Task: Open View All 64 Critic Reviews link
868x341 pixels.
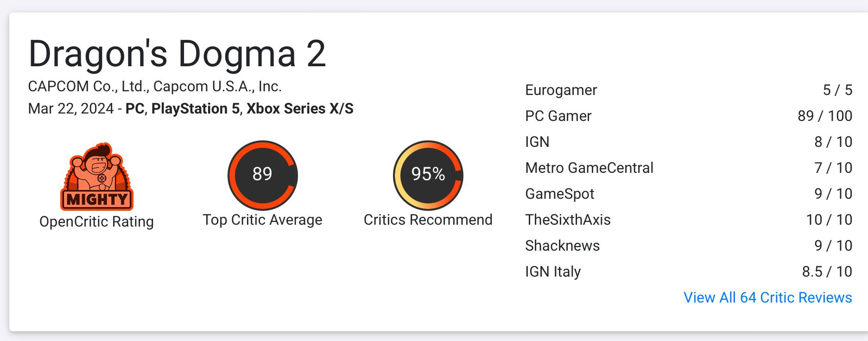Action: pos(767,297)
